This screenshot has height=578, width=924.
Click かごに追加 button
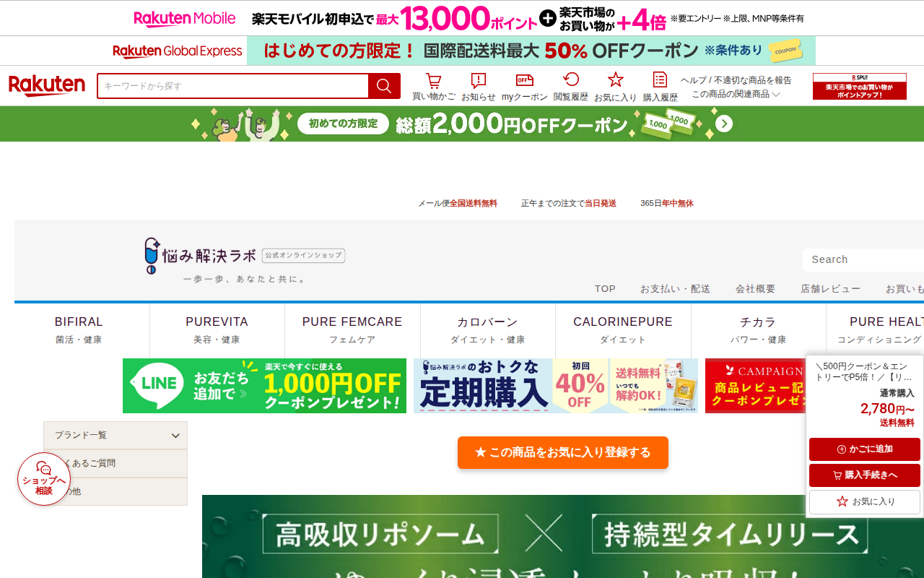[x=865, y=449]
